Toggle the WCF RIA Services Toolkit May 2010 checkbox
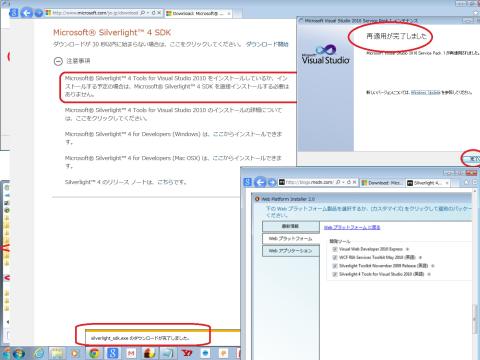The height and width of the screenshot is (360, 480). point(335,257)
